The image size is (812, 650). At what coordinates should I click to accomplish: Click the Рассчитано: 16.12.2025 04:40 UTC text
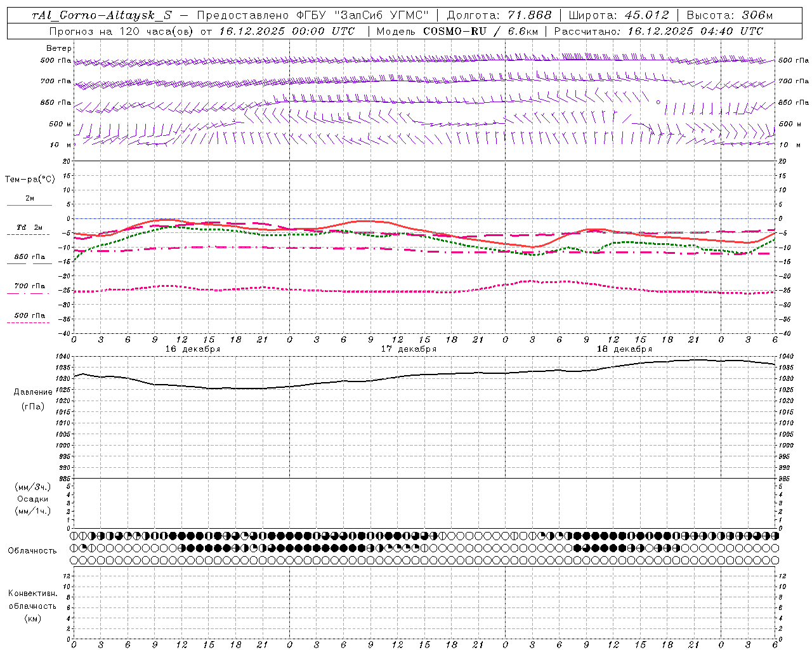point(658,31)
